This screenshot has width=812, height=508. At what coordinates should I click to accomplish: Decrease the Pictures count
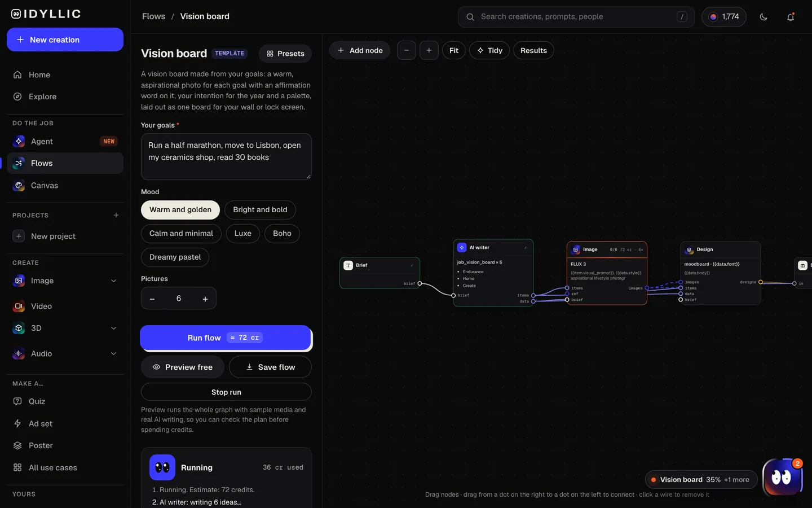pos(152,299)
